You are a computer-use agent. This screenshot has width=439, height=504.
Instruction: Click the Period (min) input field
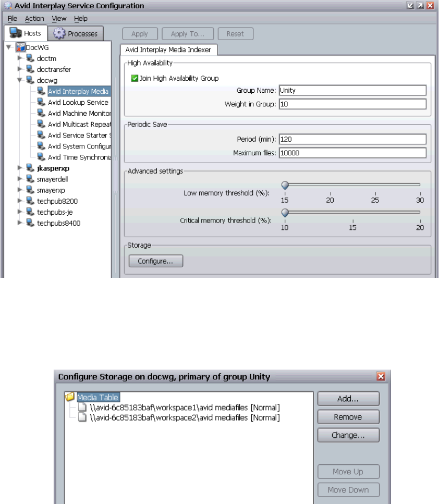point(352,139)
